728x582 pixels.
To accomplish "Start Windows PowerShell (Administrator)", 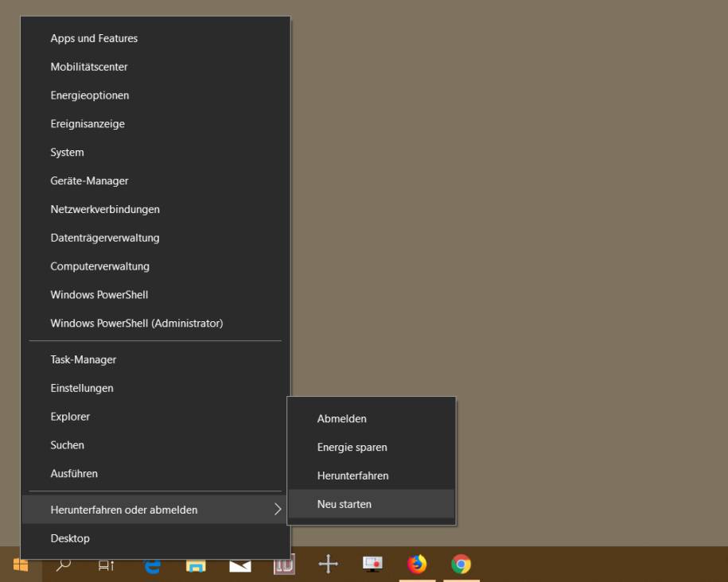I will point(155,323).
